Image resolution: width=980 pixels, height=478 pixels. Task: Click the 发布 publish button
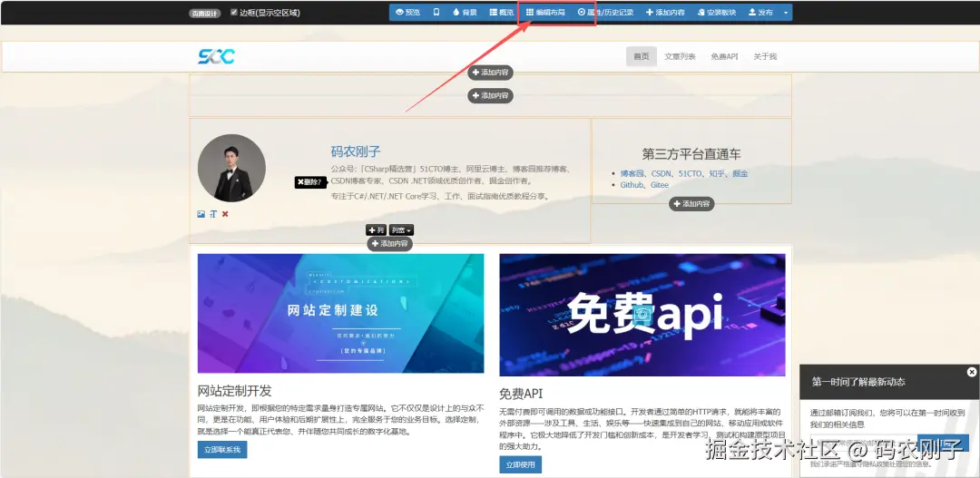tap(760, 13)
